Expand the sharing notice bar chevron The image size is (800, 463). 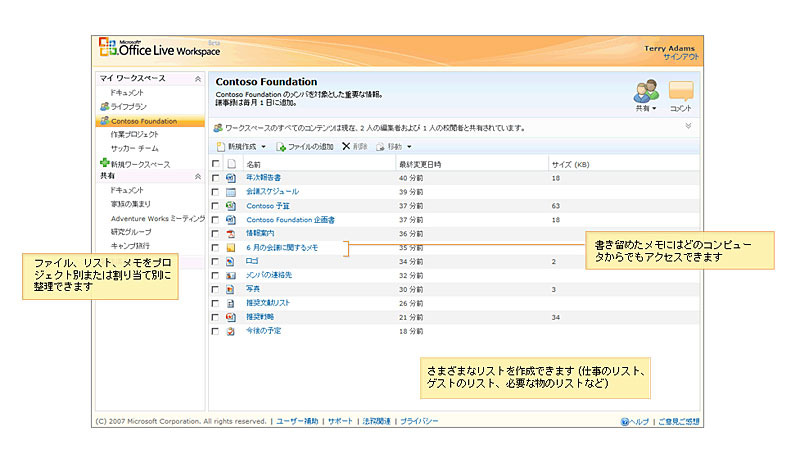(688, 126)
